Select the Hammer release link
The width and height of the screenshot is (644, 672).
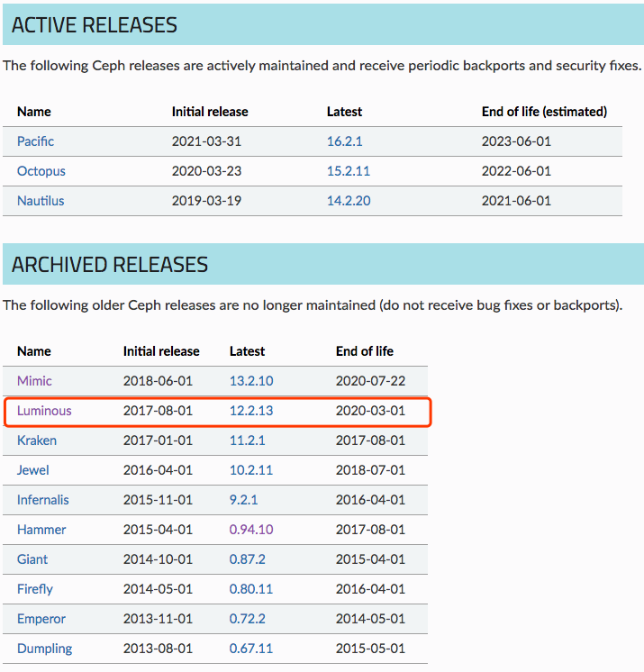pyautogui.click(x=41, y=530)
